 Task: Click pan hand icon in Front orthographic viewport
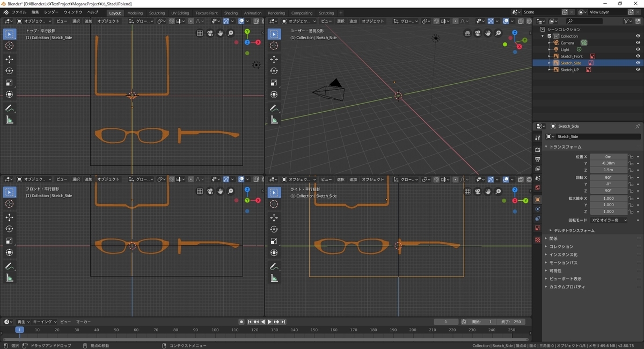(221, 191)
